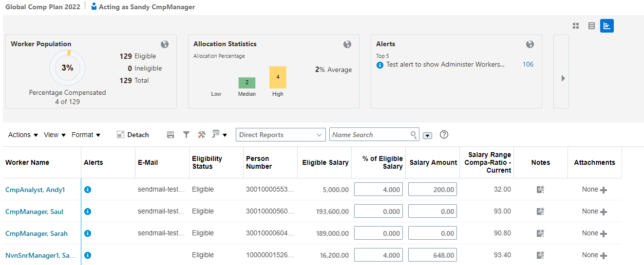Click the save icon in table toolbar

point(170,135)
